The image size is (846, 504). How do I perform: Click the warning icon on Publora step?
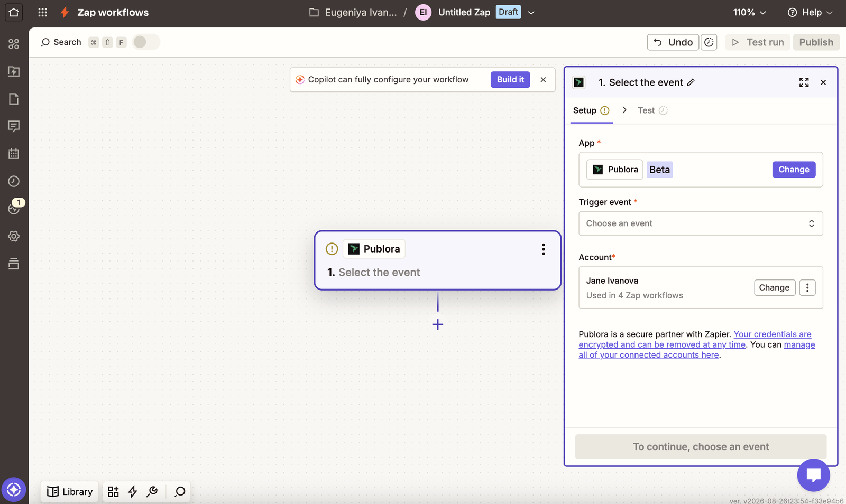click(x=332, y=249)
